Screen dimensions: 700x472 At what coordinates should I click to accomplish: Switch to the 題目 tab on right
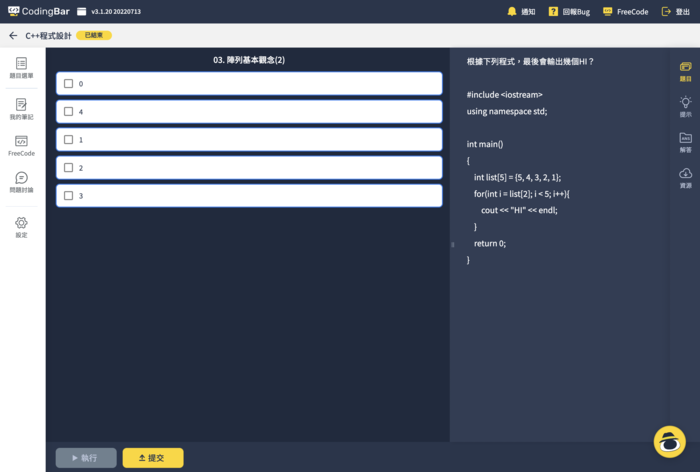[685, 69]
